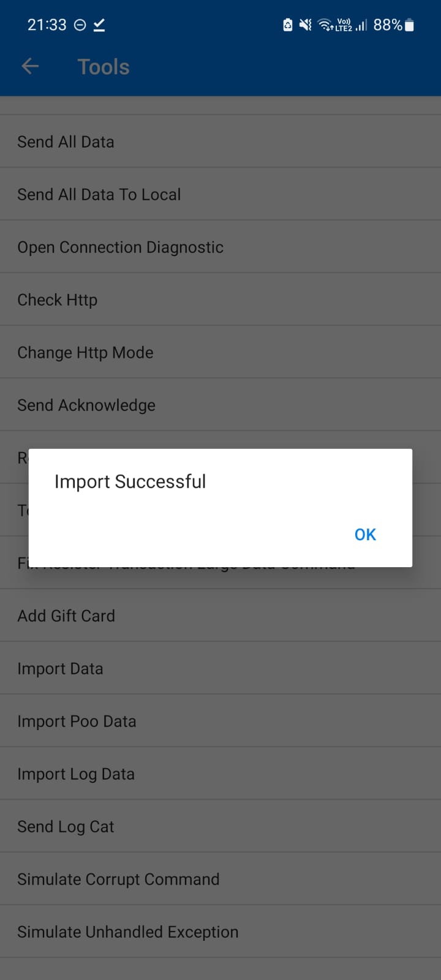Tap Import Poo Data item
Viewport: 441px width, 980px height.
(x=221, y=721)
